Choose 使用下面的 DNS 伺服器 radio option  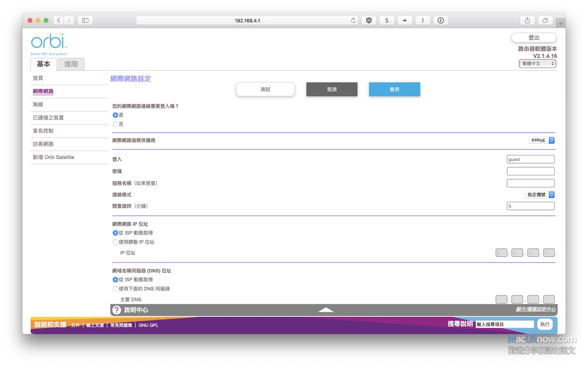(x=115, y=289)
